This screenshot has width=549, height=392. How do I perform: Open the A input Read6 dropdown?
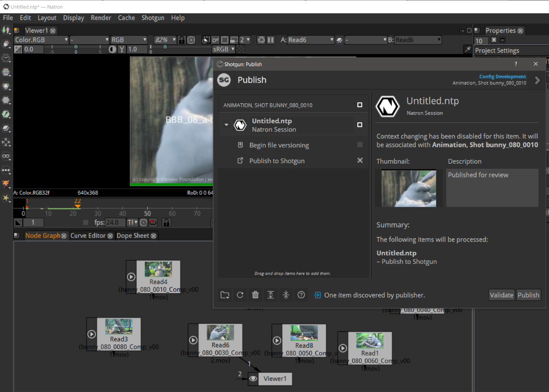[x=311, y=40]
